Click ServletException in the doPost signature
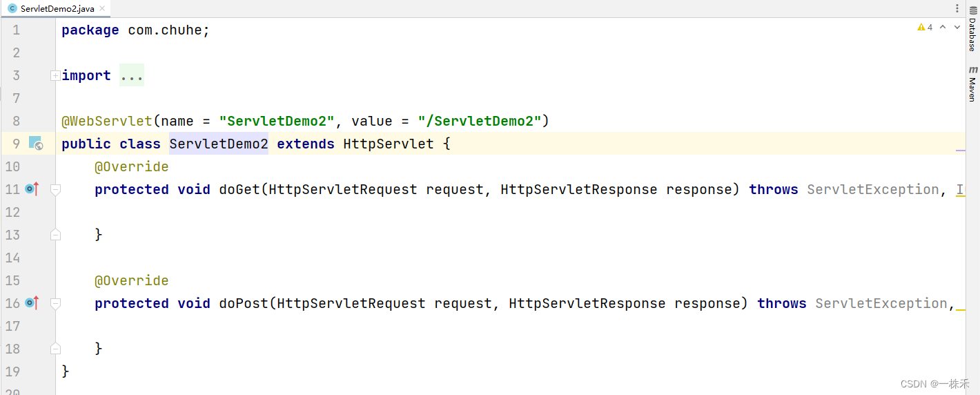This screenshot has height=395, width=980. [881, 303]
